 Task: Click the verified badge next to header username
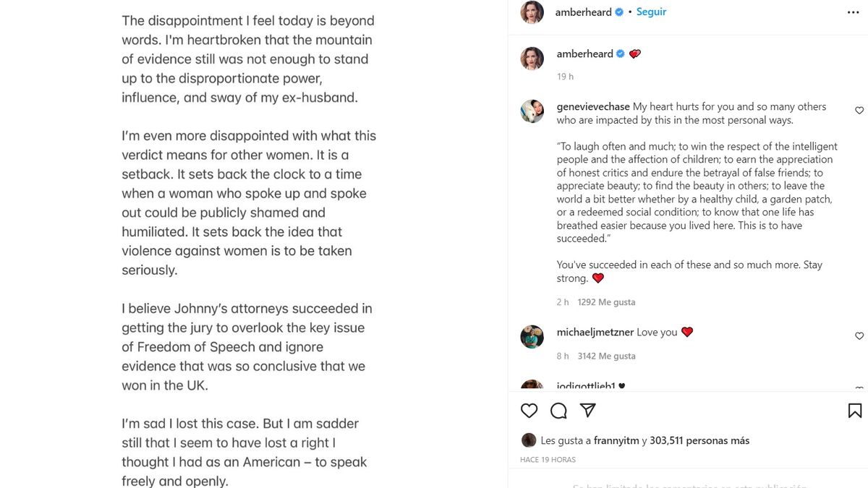tap(619, 12)
